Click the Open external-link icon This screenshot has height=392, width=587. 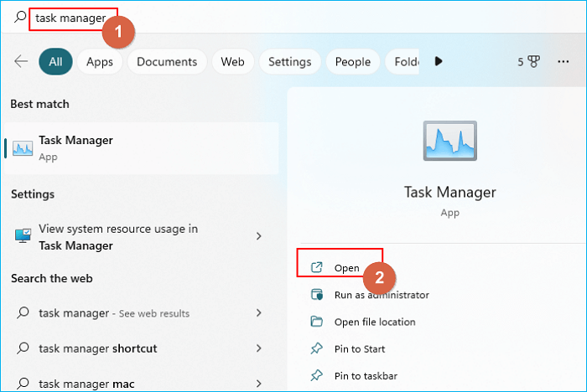pos(317,267)
